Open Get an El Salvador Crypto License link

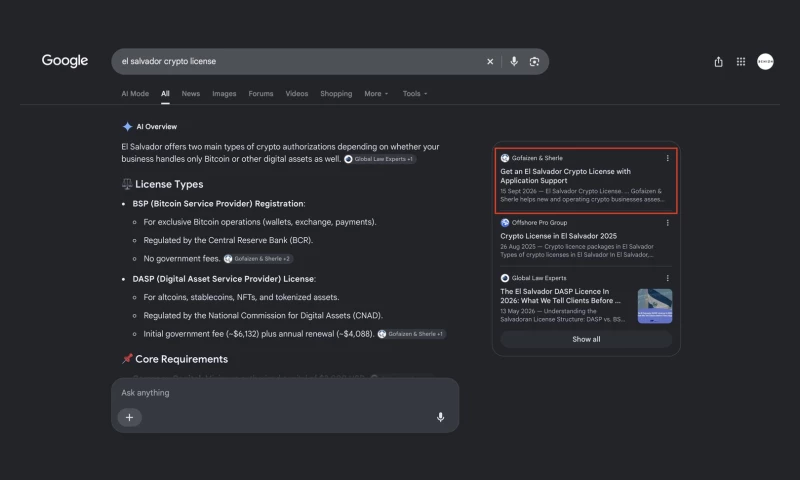(565, 176)
